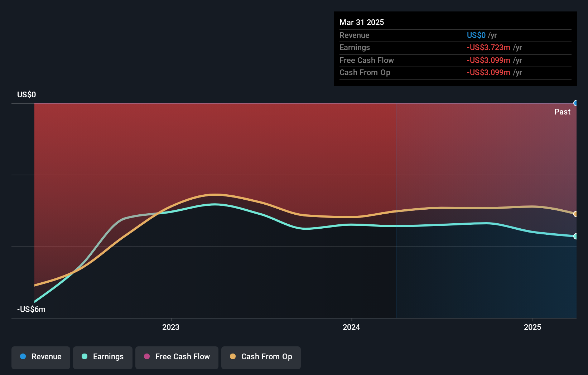The image size is (588, 375).
Task: Click the Revenue value US$0 /yr
Action: click(x=482, y=35)
